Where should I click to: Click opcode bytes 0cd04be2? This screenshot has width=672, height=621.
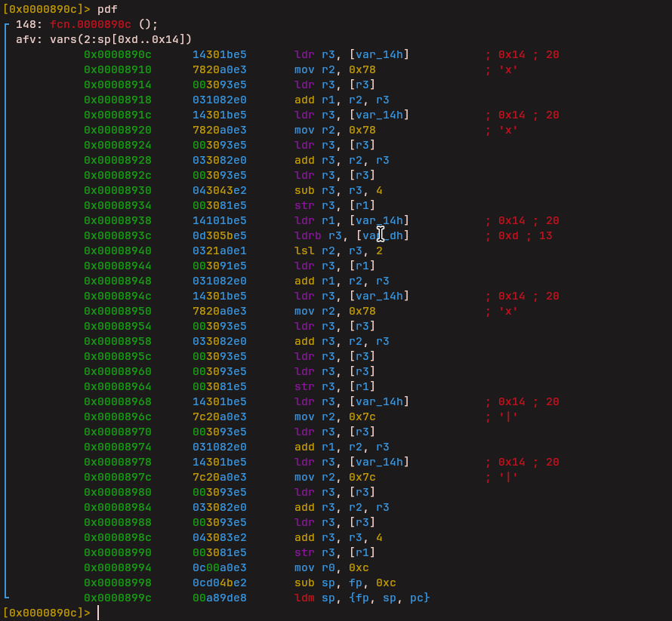219,583
